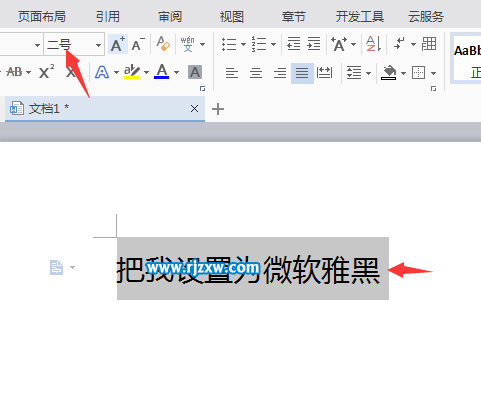Apply text effects outlined A icon
The width and height of the screenshot is (481, 401).
point(102,72)
